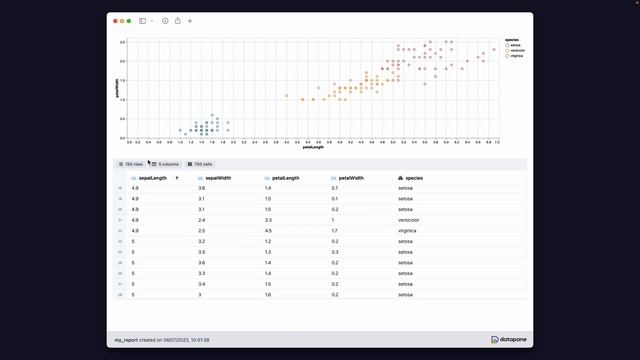Toggle the sidebar panel icon
Image resolution: width=640 pixels, height=360 pixels.
click(142, 21)
